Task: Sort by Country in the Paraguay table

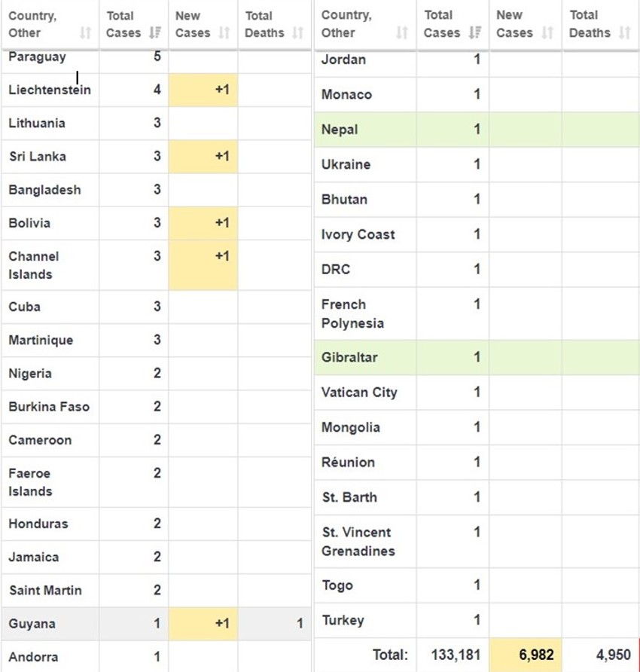Action: pos(85,33)
